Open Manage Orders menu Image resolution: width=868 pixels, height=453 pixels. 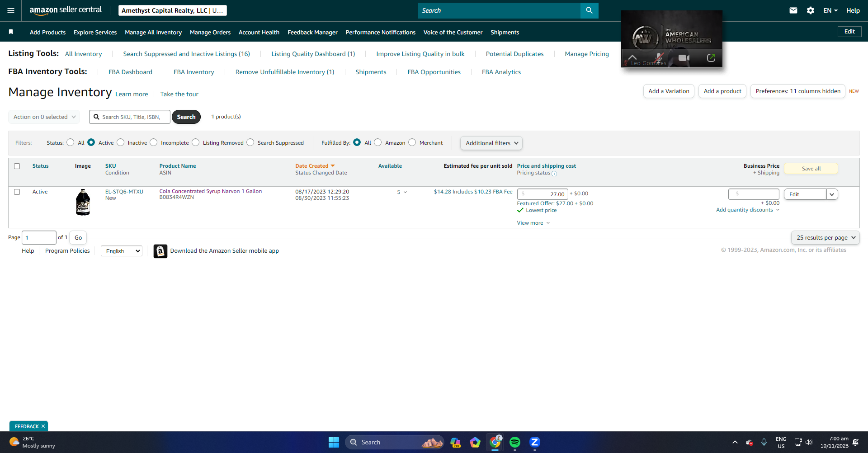pos(210,32)
